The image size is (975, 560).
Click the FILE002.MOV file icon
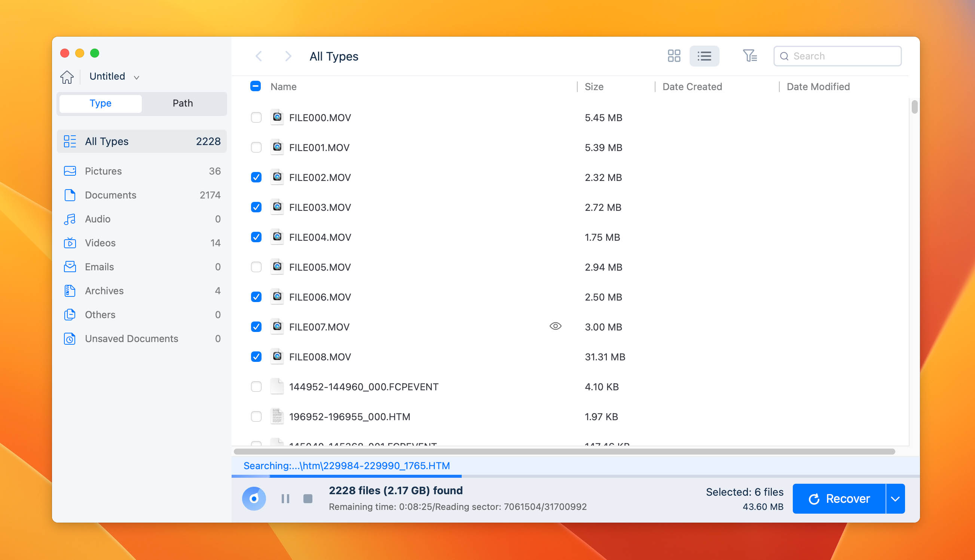pyautogui.click(x=277, y=177)
